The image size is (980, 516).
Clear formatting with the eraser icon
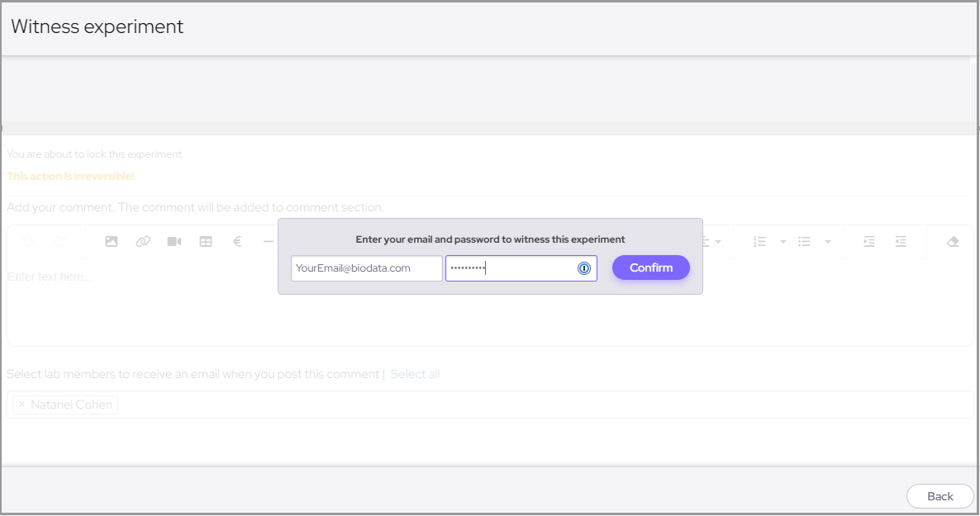[952, 242]
